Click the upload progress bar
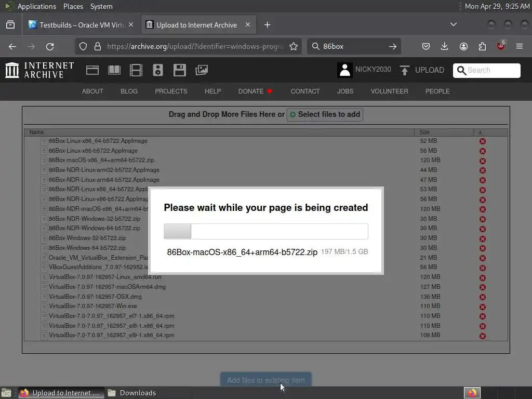Viewport: 532px width, 399px height. (x=265, y=231)
